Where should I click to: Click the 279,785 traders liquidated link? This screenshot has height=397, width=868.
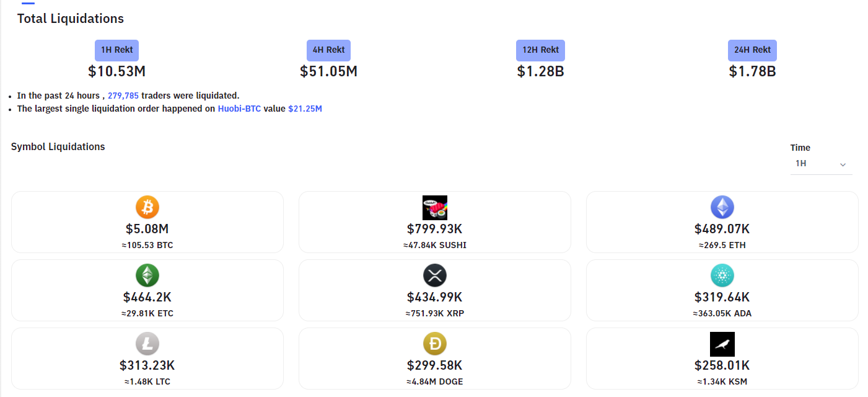123,96
